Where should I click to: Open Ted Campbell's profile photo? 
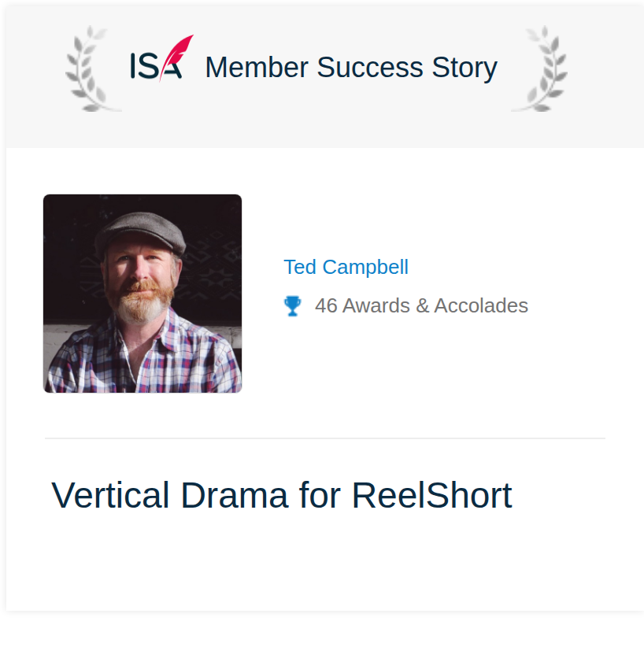click(142, 294)
